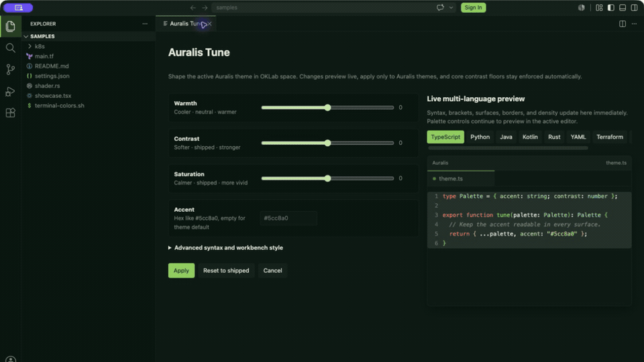The height and width of the screenshot is (362, 644).
Task: Select the YAML preview tab
Action: click(578, 137)
